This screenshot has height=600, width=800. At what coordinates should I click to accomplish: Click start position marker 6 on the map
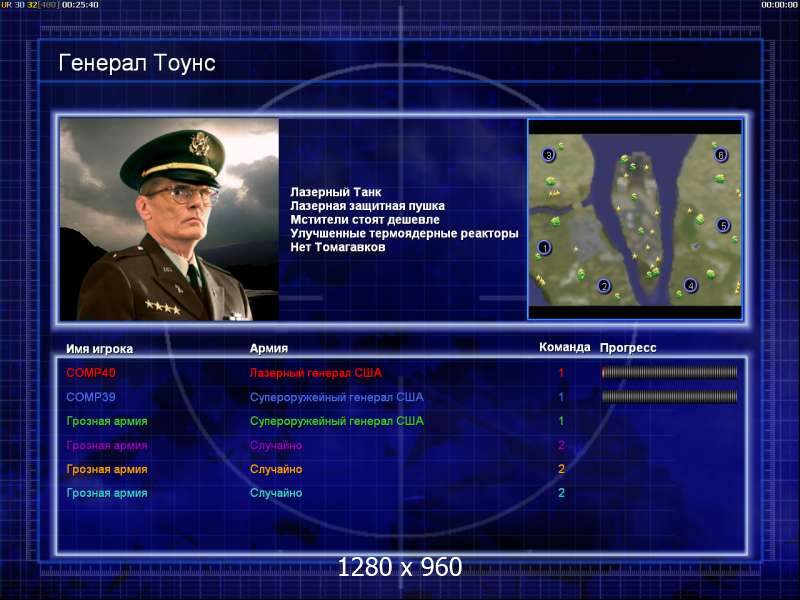720,155
